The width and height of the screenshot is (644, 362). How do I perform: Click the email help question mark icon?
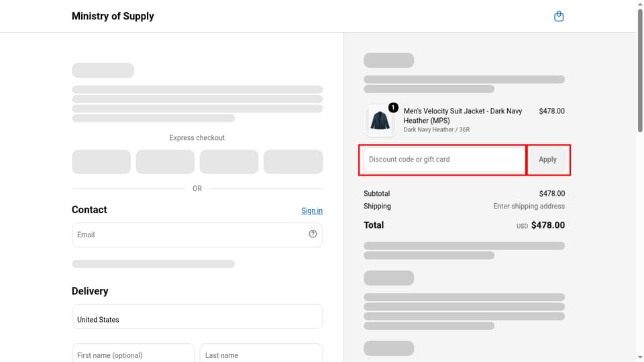click(313, 234)
